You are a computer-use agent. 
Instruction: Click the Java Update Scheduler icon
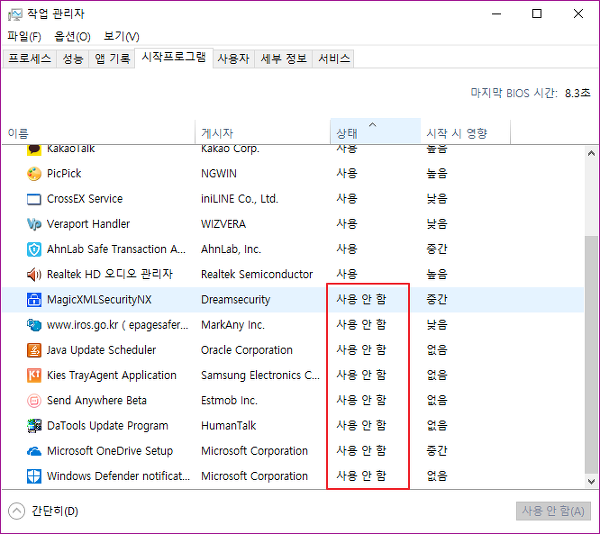tap(34, 350)
